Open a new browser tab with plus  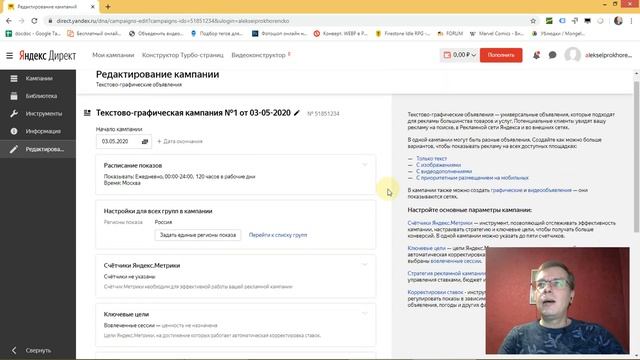pyautogui.click(x=108, y=7)
